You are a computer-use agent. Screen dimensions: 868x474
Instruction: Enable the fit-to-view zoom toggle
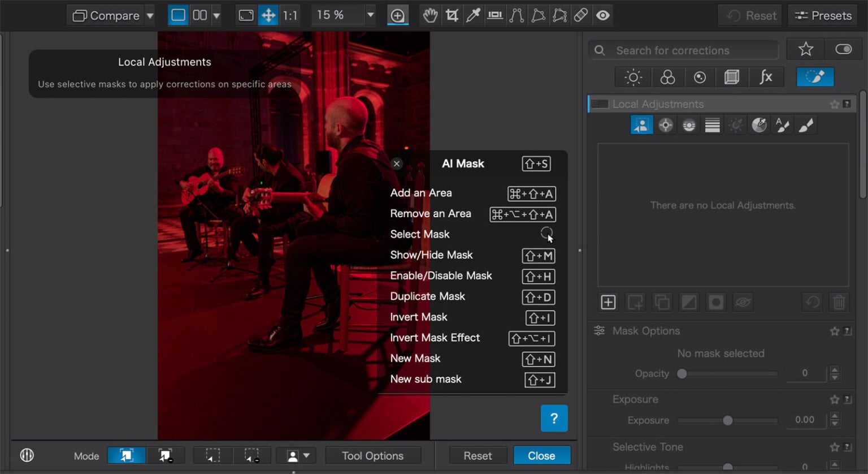(246, 15)
